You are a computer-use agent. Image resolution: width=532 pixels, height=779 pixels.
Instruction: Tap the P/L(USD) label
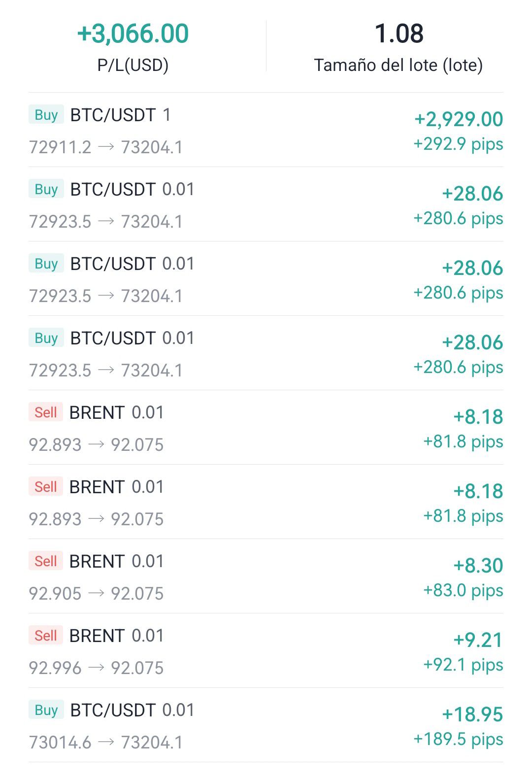[x=133, y=65]
